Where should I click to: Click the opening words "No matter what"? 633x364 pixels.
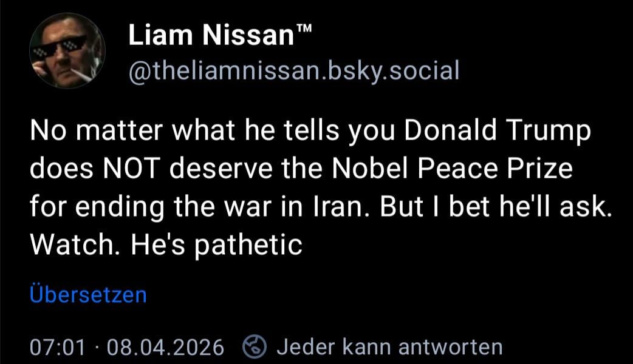[107, 132]
